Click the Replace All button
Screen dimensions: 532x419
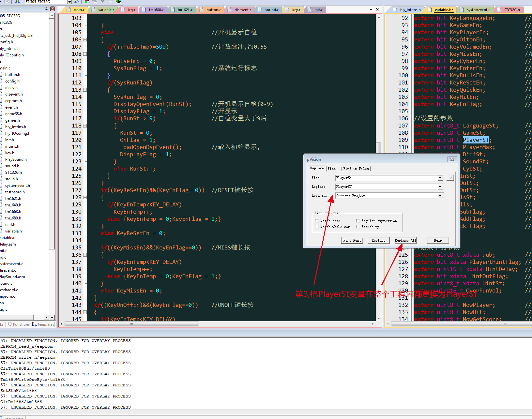point(405,240)
